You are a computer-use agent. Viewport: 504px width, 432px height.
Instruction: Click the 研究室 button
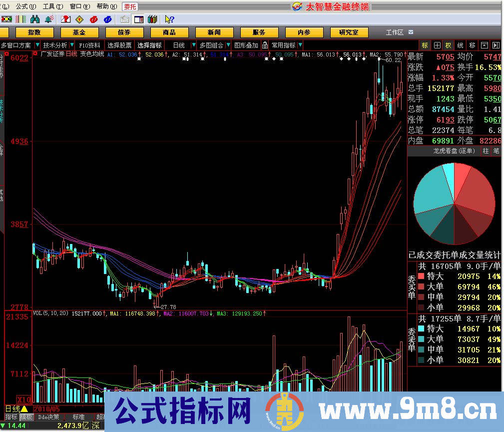click(349, 32)
